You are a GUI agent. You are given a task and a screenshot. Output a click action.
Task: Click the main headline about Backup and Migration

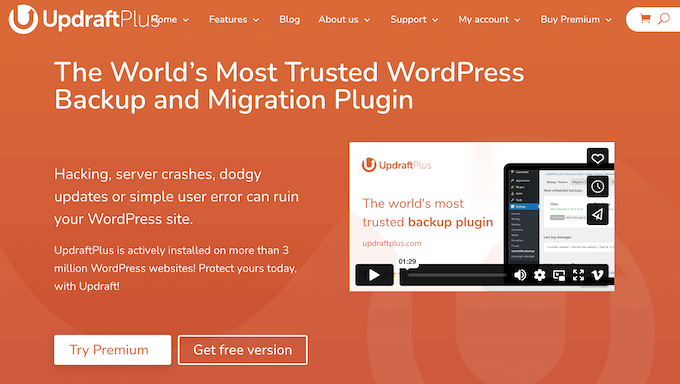pyautogui.click(x=289, y=85)
